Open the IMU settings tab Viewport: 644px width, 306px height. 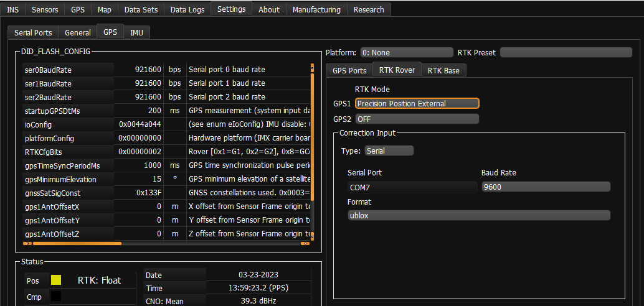point(137,32)
